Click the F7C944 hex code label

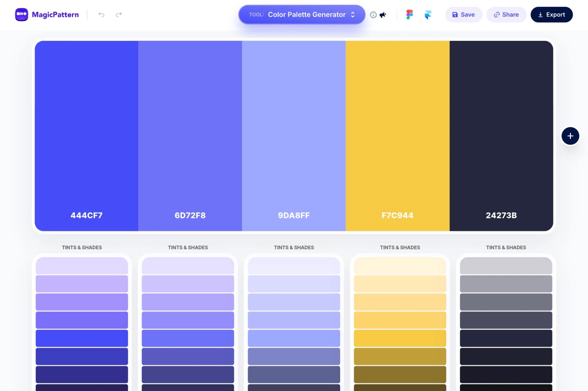[x=397, y=215]
